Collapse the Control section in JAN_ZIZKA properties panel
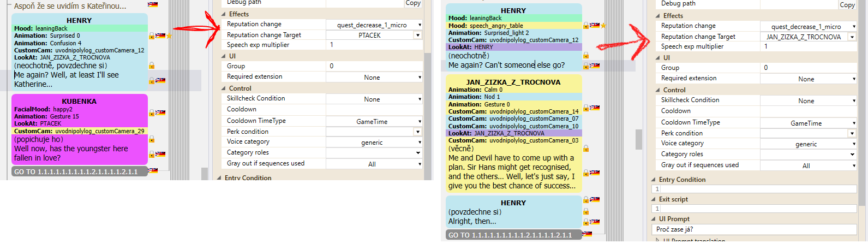This screenshot has height=243, width=868. (x=657, y=90)
